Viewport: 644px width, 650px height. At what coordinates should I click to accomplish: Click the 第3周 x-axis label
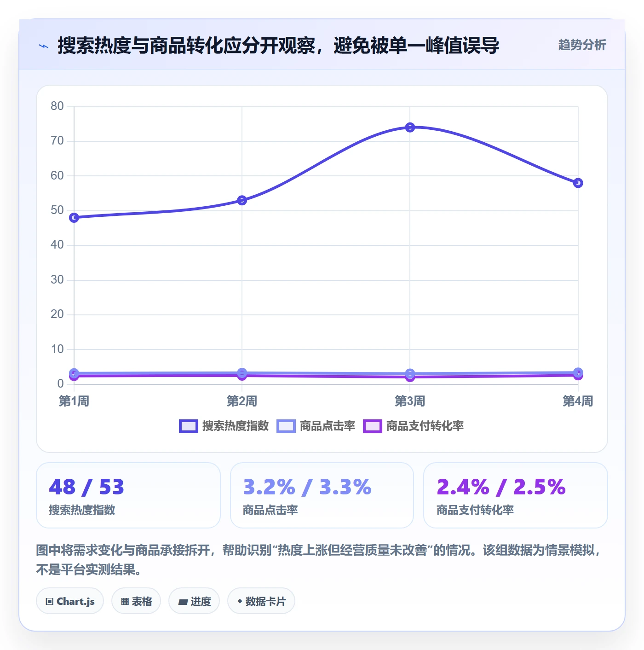tap(410, 401)
